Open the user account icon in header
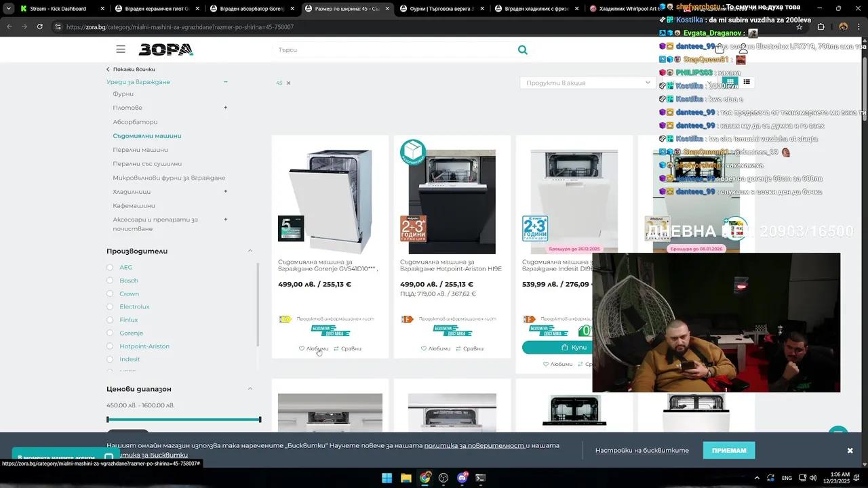The width and height of the screenshot is (868, 488). [743, 49]
